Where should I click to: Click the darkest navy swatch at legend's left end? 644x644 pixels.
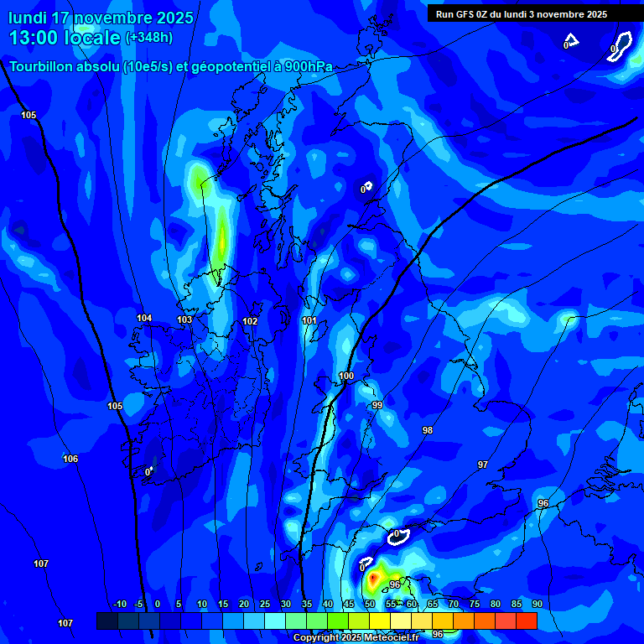pyautogui.click(x=106, y=621)
